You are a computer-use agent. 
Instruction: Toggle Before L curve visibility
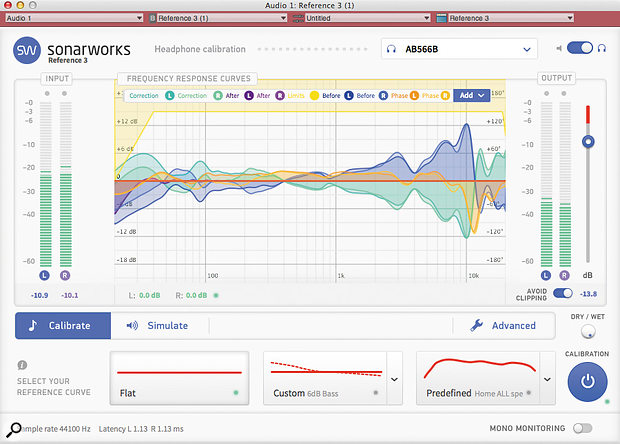coord(348,96)
